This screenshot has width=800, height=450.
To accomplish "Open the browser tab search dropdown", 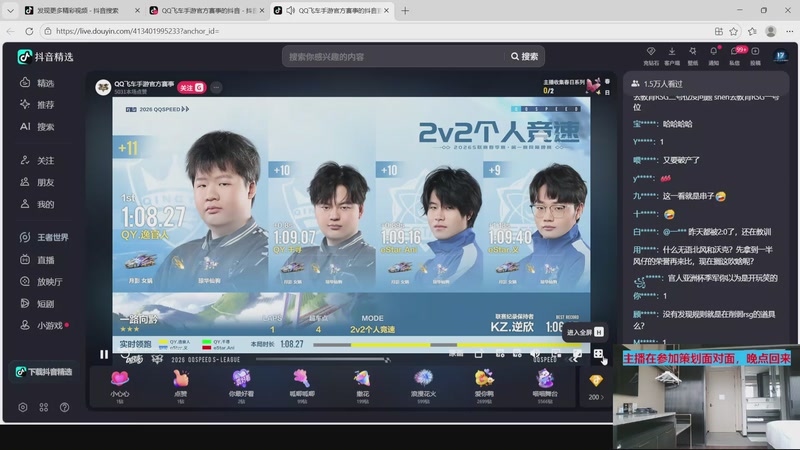I will [x=10, y=11].
